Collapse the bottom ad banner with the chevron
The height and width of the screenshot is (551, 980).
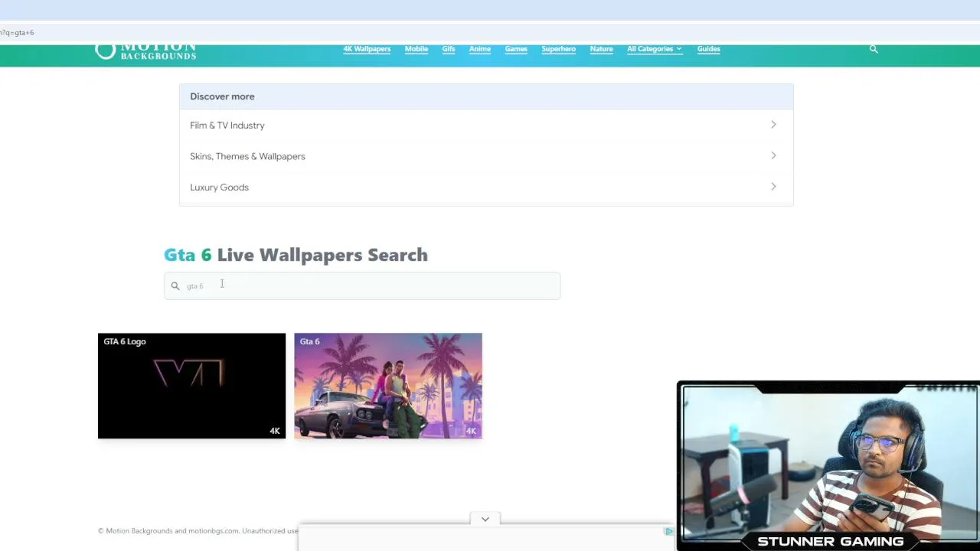tap(485, 519)
